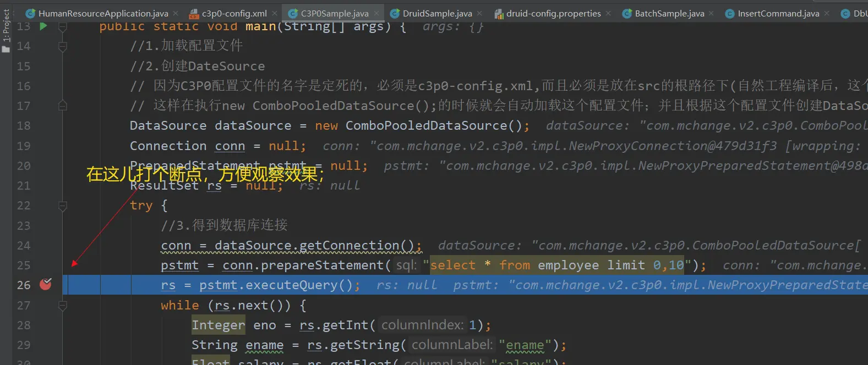Image resolution: width=868 pixels, height=365 pixels.
Task: Close the DruidSample.java tab
Action: [x=479, y=13]
